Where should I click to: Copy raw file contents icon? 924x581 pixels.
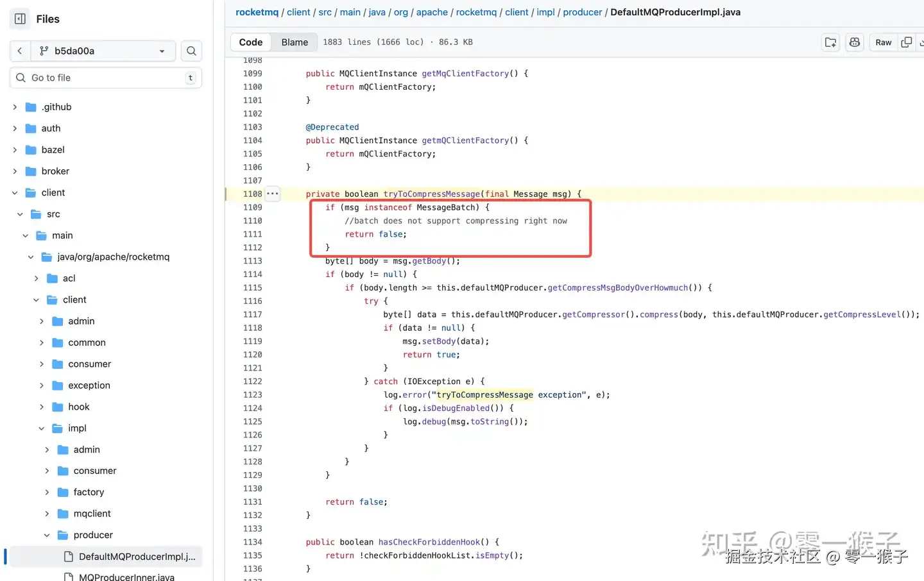point(906,42)
